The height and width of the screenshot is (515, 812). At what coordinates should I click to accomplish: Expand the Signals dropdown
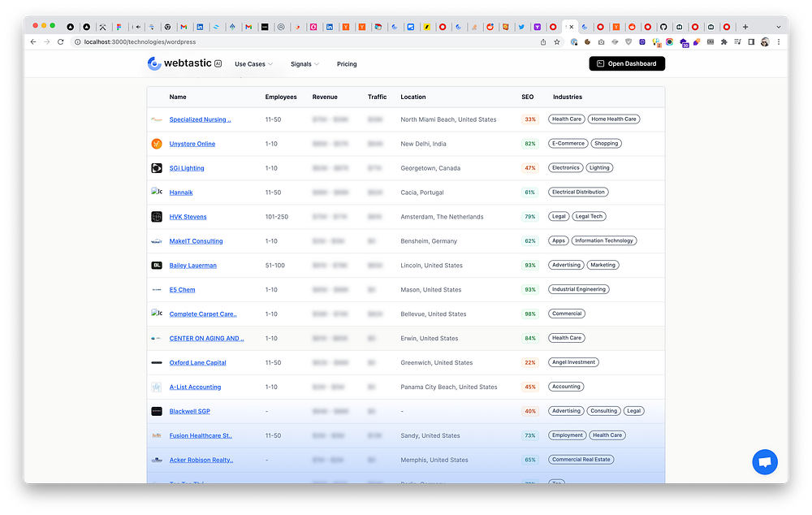tap(304, 64)
